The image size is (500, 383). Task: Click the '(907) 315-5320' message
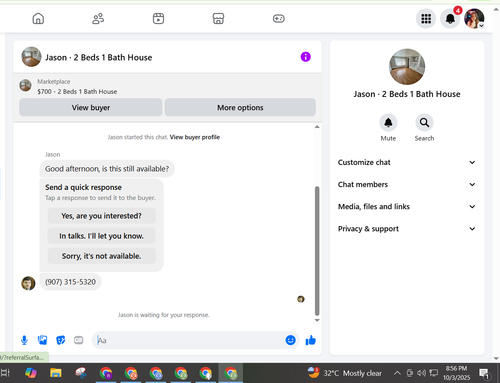(70, 282)
